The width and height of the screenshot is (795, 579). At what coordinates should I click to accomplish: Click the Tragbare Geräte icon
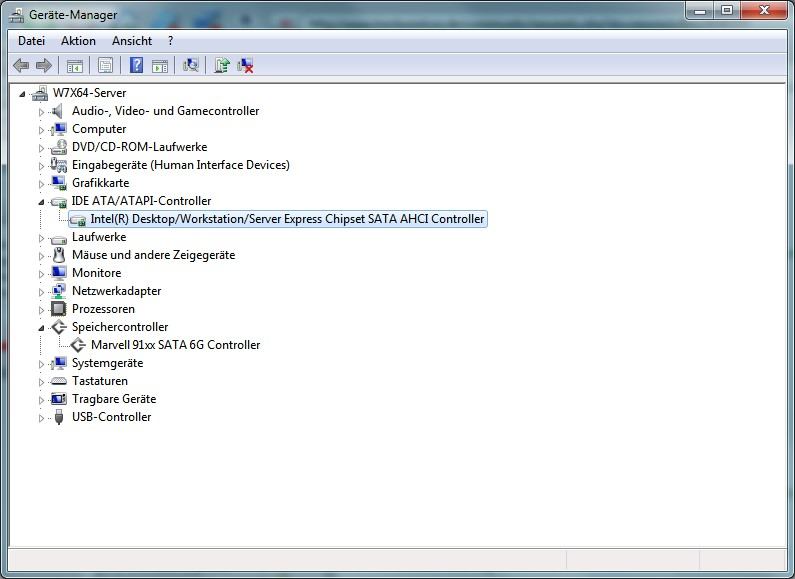59,399
